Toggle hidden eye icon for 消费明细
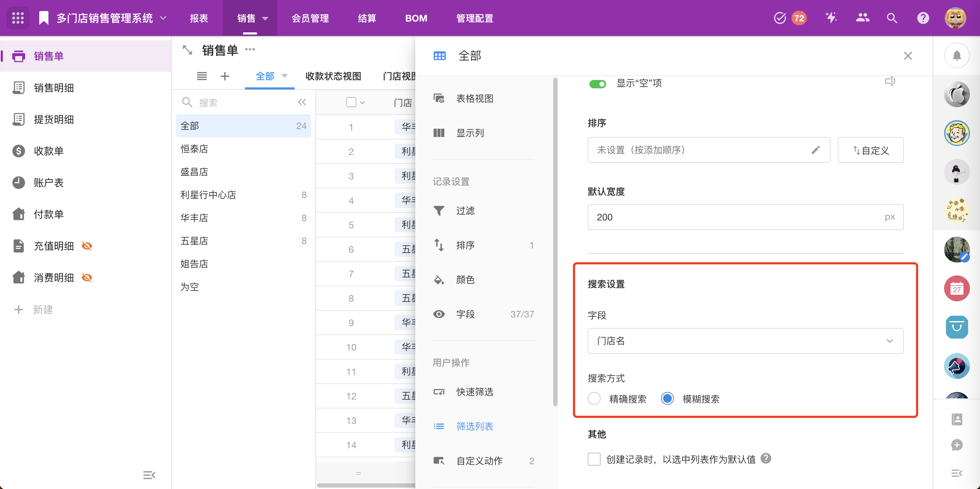Viewport: 980px width, 489px height. [x=87, y=278]
